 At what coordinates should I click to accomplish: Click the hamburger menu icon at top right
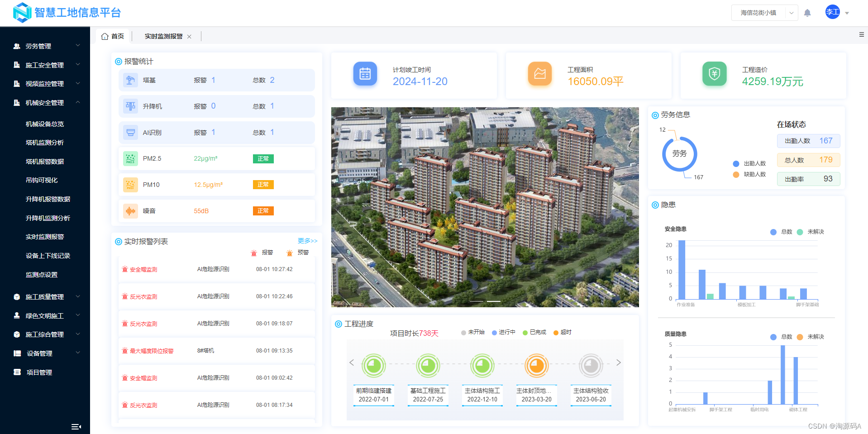(862, 34)
